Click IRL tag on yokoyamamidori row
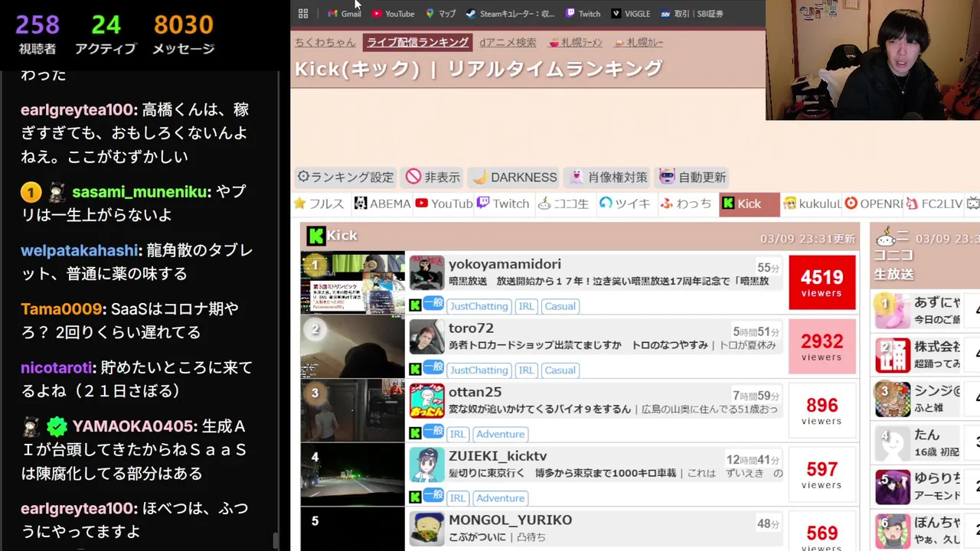Screen dimensions: 980x551 (x=526, y=306)
